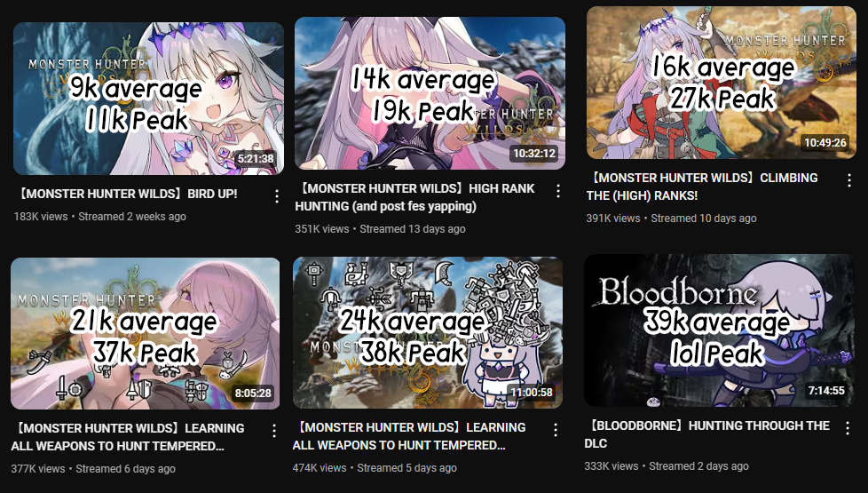Screen dimensions: 868x493
Task: Open three-dot menu for 377K views video
Action: click(274, 431)
